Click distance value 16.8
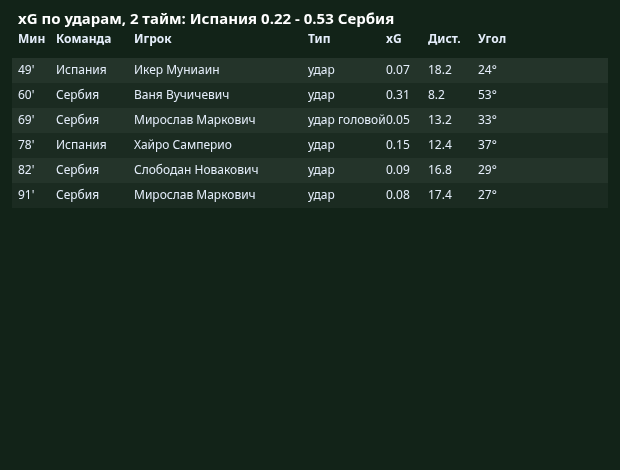 (440, 170)
